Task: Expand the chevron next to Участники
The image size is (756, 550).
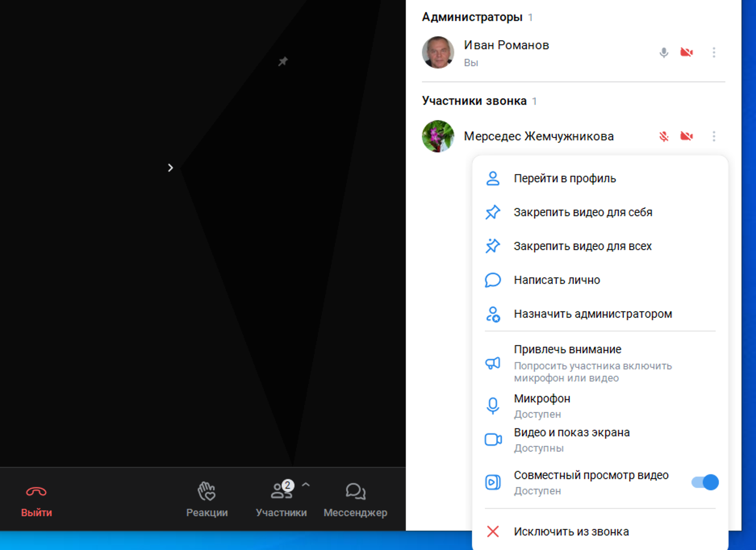Action: click(306, 484)
